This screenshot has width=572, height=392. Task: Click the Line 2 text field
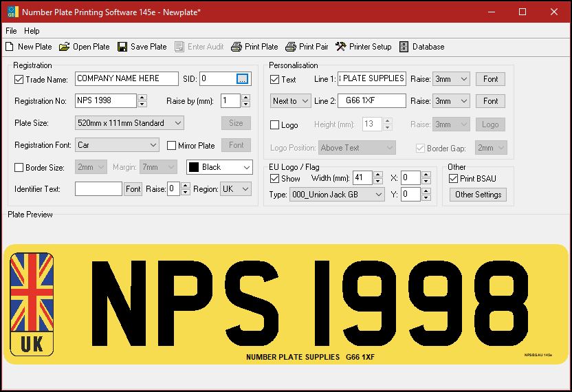pos(372,100)
